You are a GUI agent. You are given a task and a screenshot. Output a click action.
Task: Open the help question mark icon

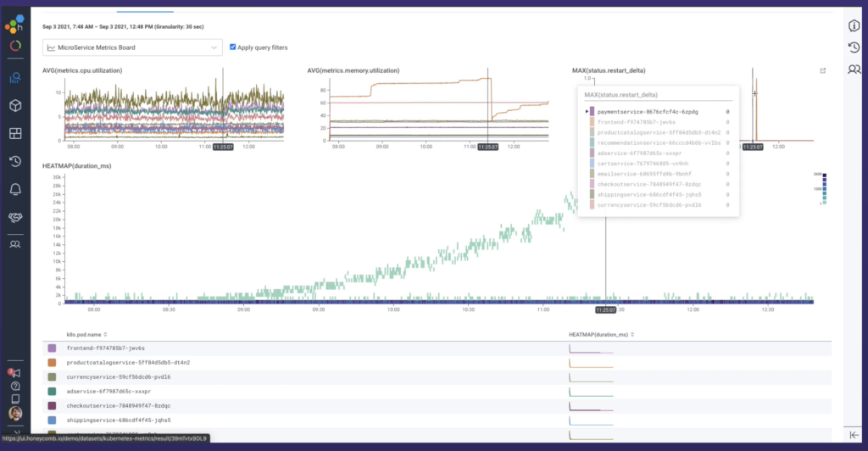[15, 387]
